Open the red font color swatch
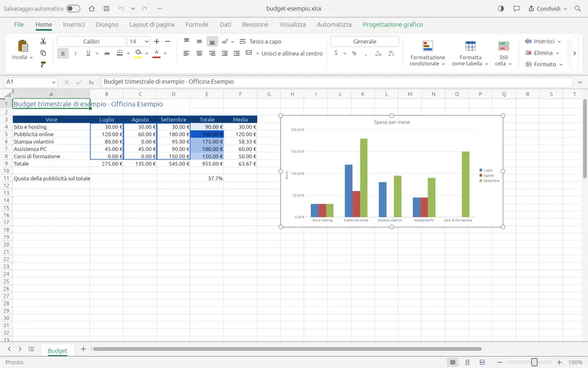Viewport: 588px width, 368px height. [157, 53]
